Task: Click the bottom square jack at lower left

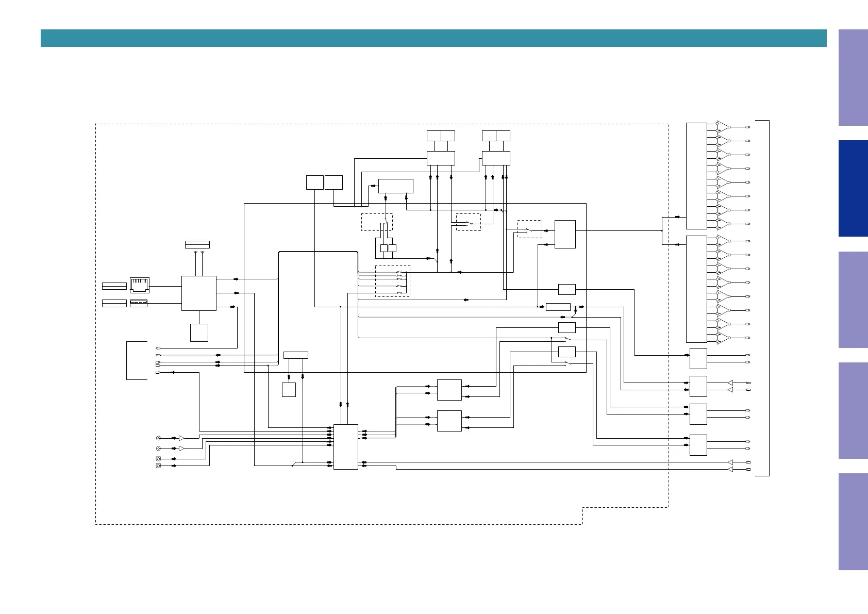Action: (x=158, y=466)
